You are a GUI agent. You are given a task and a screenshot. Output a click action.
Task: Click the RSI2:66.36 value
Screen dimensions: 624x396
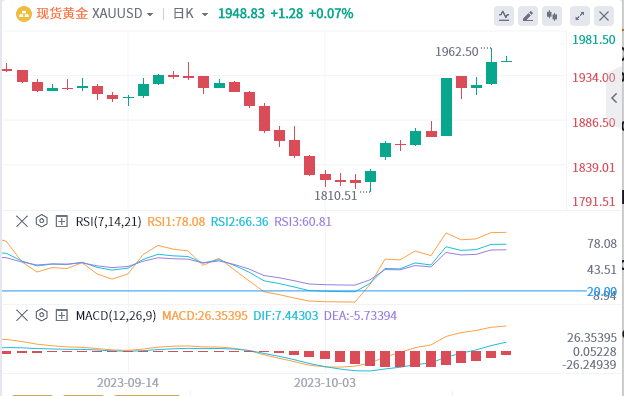tap(239, 222)
